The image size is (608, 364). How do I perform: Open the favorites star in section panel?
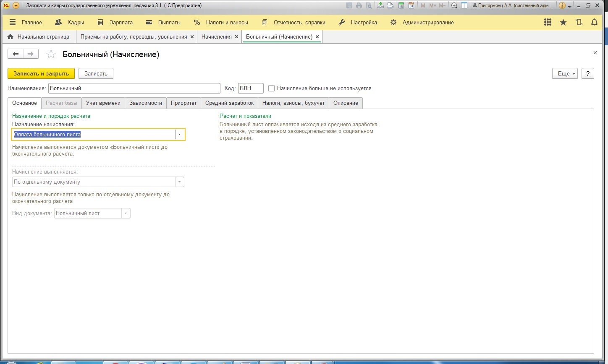click(563, 22)
